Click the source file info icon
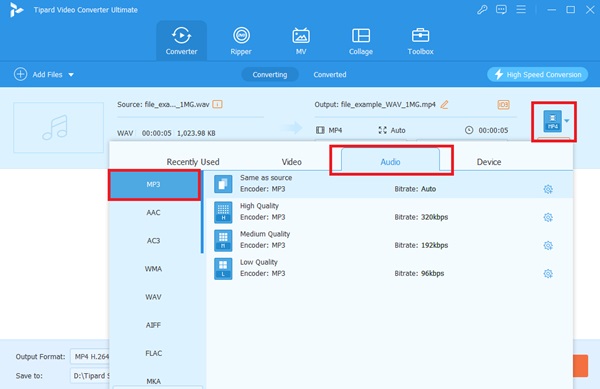This screenshot has height=389, width=600. (x=217, y=104)
